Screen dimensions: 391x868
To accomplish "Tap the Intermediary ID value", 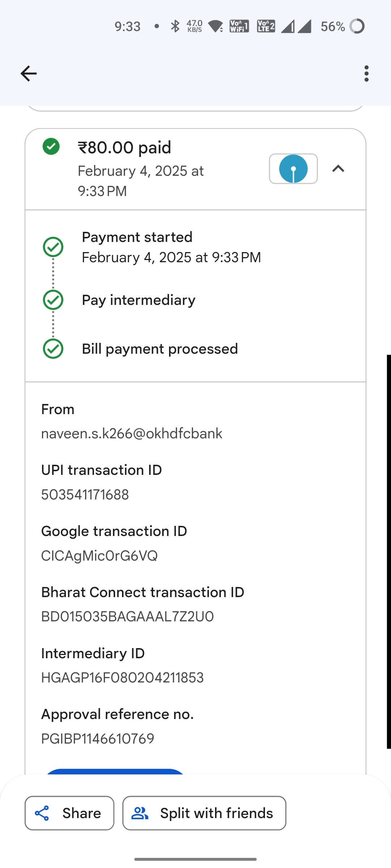I will click(122, 678).
